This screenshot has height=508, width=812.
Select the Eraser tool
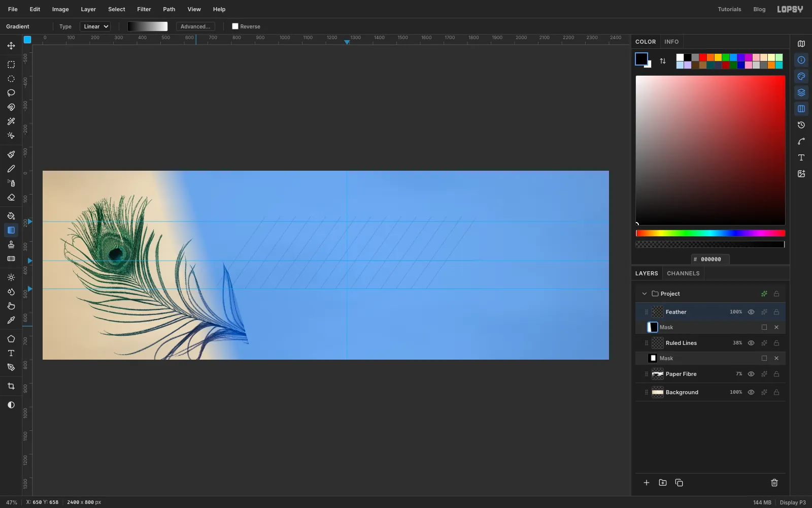11,197
